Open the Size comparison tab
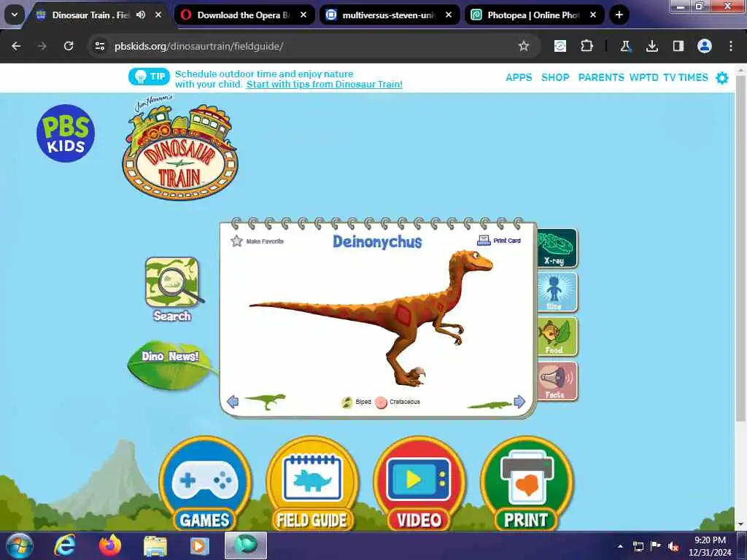This screenshot has width=747, height=560. tap(557, 292)
